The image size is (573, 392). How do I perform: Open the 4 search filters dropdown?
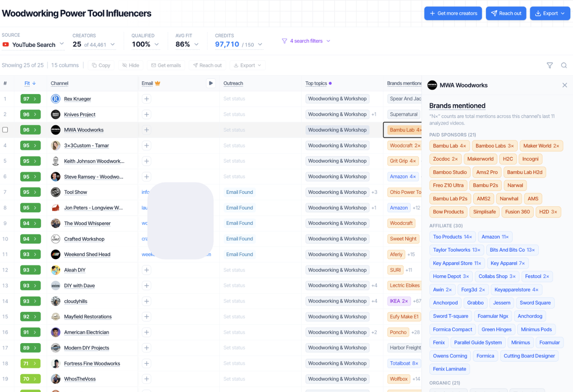pos(306,41)
